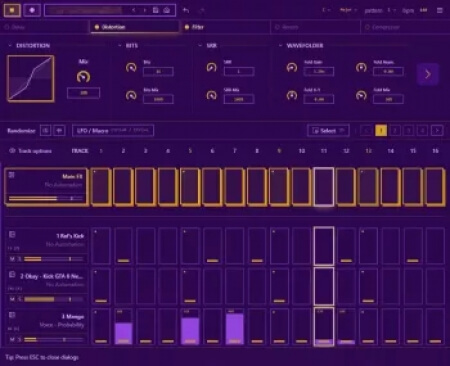The height and width of the screenshot is (366, 450).
Task: Click the distortion curve display
Action: tap(30, 78)
